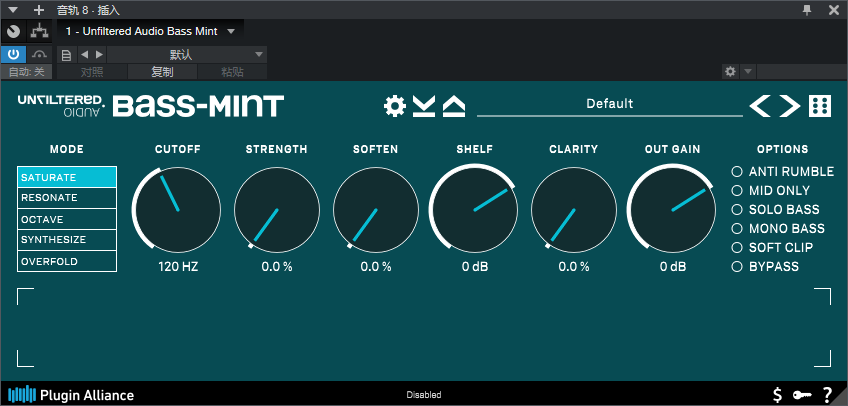This screenshot has height=406, width=848.
Task: Select the Synthesize mode
Action: coord(67,239)
